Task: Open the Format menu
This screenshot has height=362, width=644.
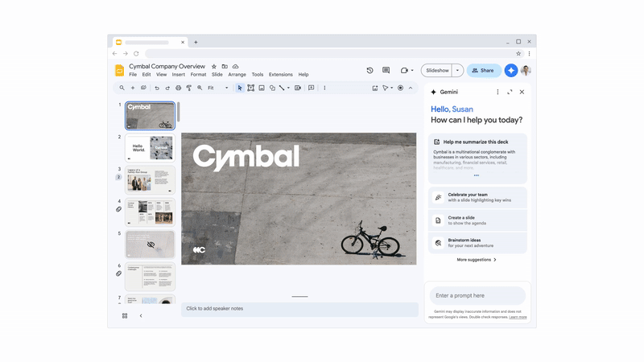Action: pos(198,75)
